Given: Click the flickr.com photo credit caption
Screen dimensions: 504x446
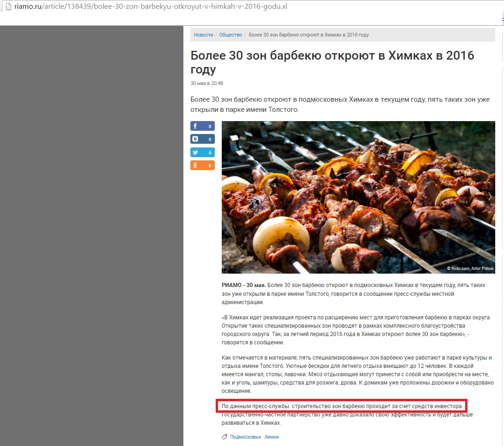Looking at the screenshot, I should (x=470, y=268).
